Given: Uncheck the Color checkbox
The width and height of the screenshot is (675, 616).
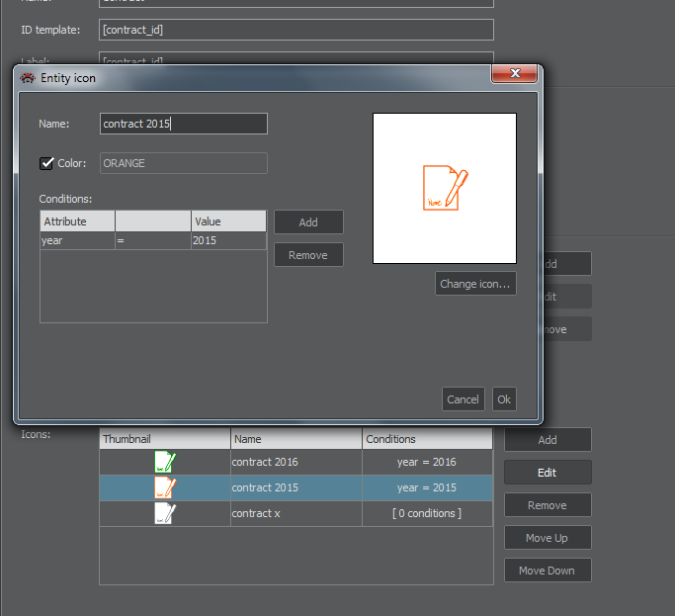Looking at the screenshot, I should (x=45, y=163).
